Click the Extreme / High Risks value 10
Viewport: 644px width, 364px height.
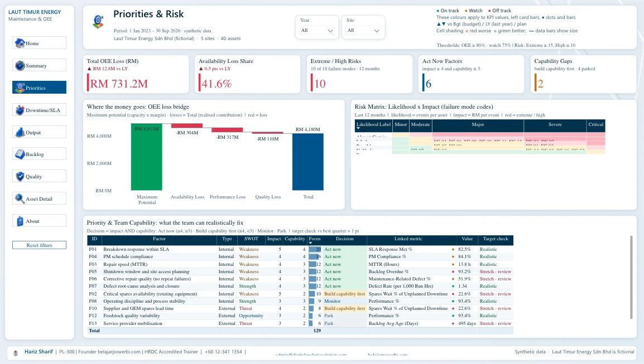[x=320, y=84]
